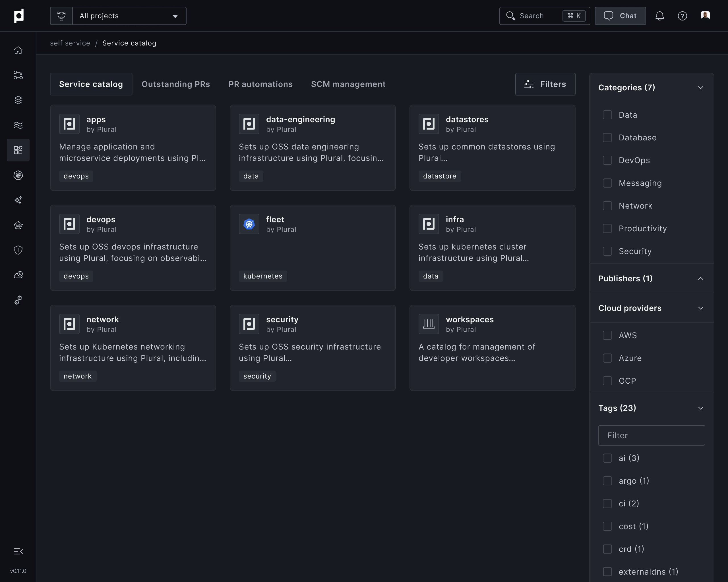728x582 pixels.
Task: Check the DevOps category checkbox
Action: 607,160
